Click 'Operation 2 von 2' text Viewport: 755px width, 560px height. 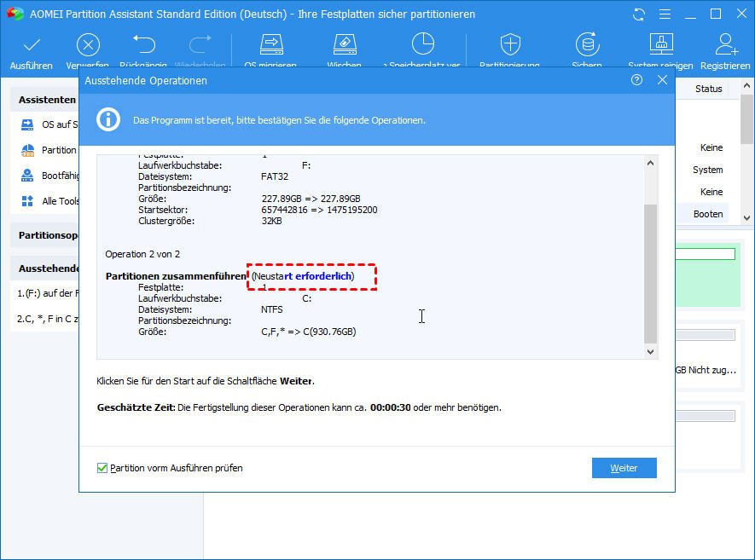[x=142, y=254]
